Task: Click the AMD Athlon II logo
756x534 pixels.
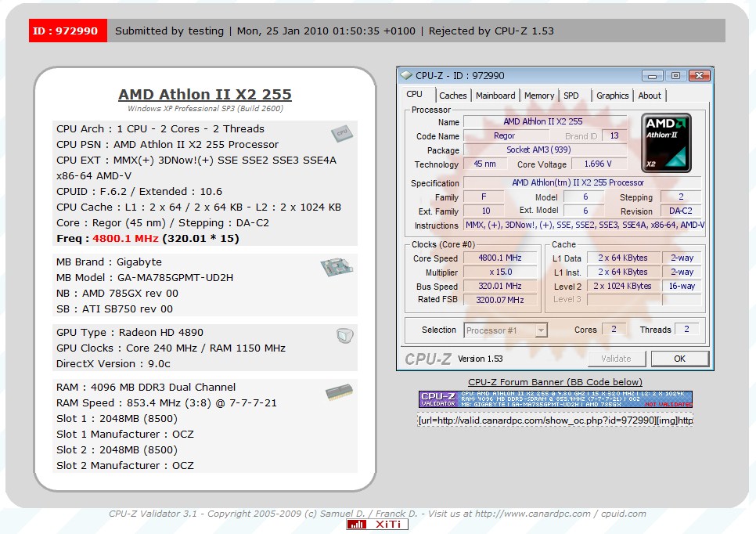Action: (666, 143)
